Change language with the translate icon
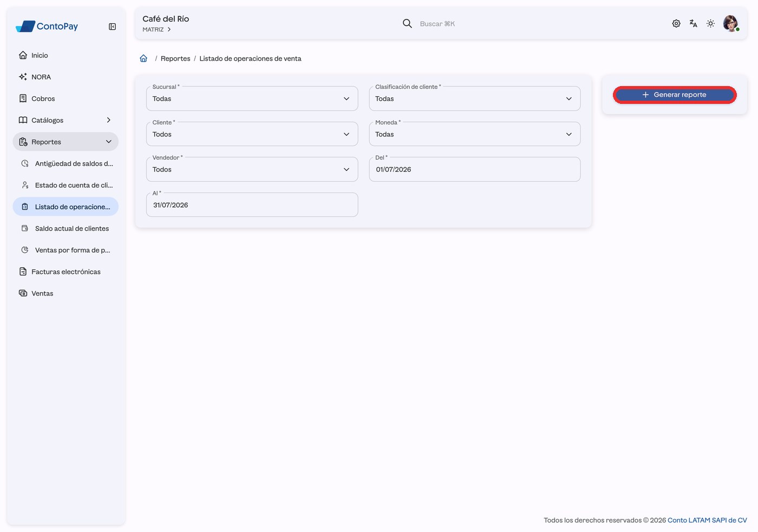The width and height of the screenshot is (758, 532). click(694, 23)
